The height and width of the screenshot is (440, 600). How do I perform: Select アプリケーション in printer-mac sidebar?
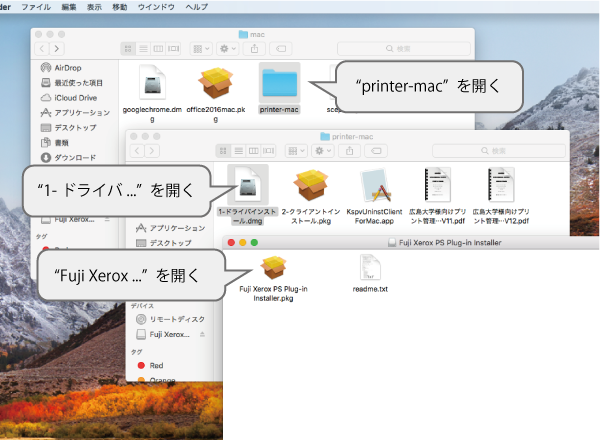point(170,228)
